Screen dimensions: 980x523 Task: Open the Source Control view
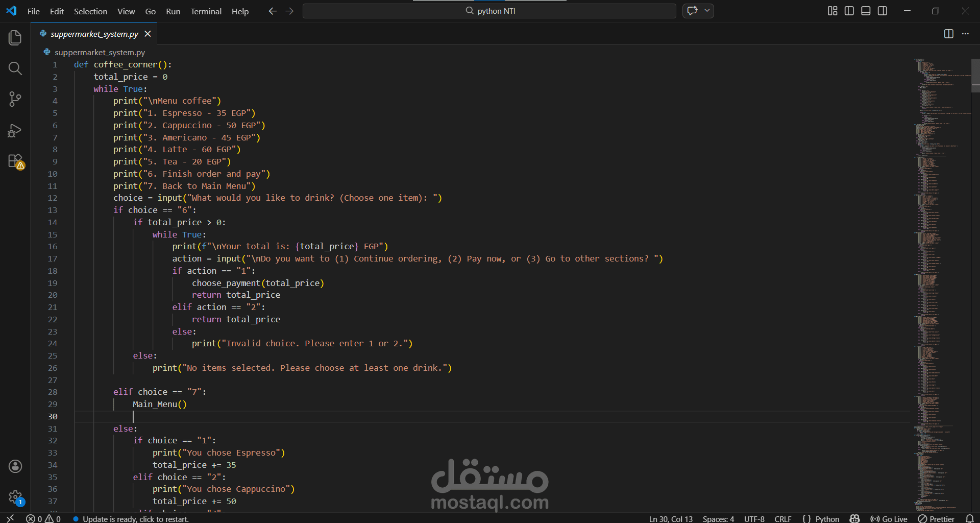pyautogui.click(x=15, y=99)
